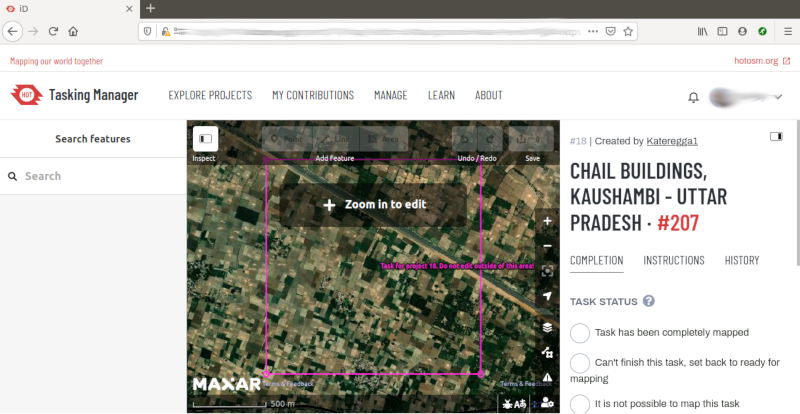Open the Explore Projects menu item

click(210, 95)
